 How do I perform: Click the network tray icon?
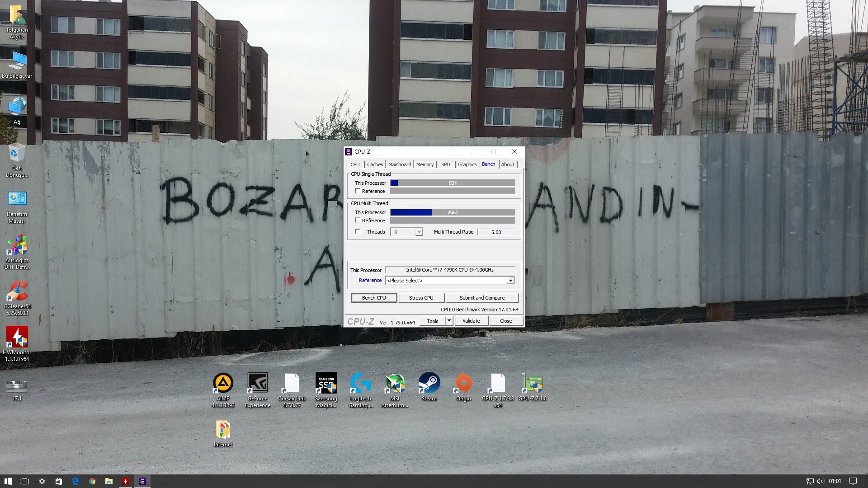coord(810,481)
